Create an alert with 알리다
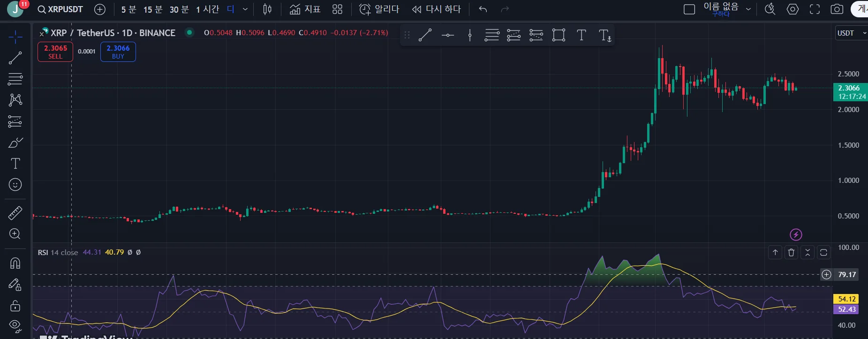This screenshot has width=868, height=339. coord(379,9)
